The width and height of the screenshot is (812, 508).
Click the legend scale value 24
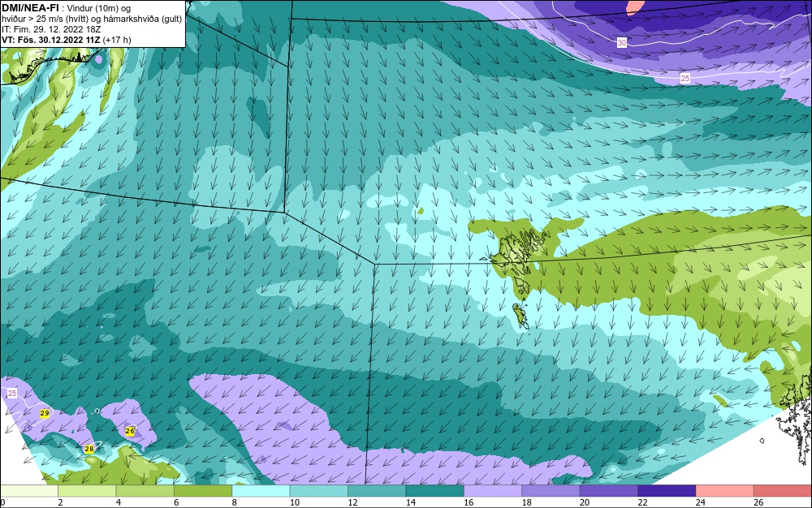701,502
